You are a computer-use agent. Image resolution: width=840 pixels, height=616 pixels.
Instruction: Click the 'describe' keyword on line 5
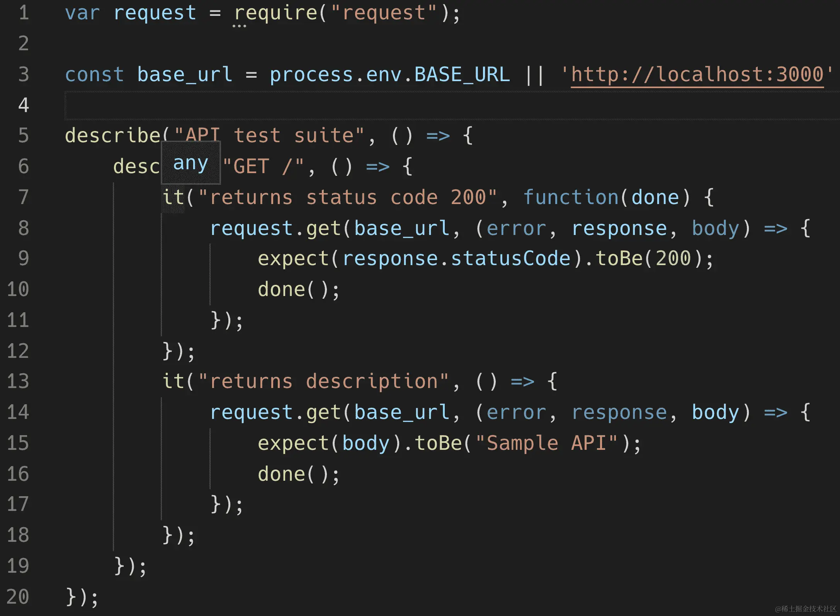[x=112, y=136]
